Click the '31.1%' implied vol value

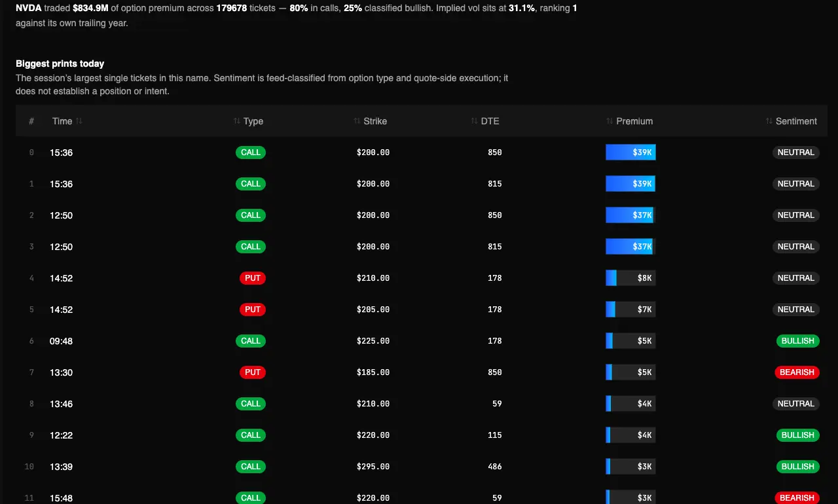point(521,9)
